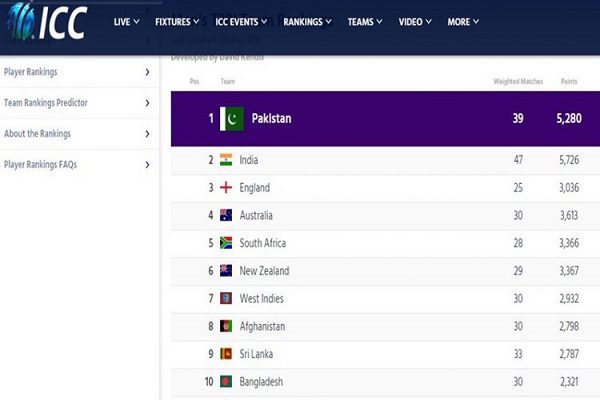Click the Australia flag icon
Viewport: 600px width, 400px height.
226,215
